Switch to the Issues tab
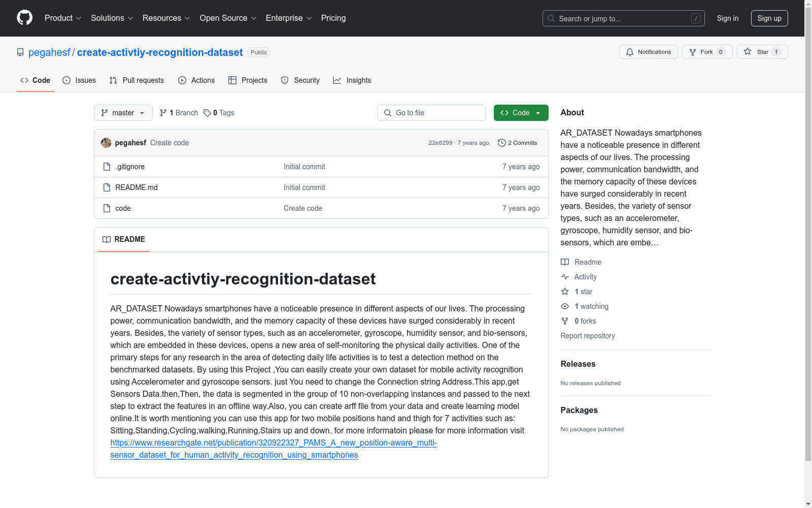The height and width of the screenshot is (508, 812). [79, 80]
